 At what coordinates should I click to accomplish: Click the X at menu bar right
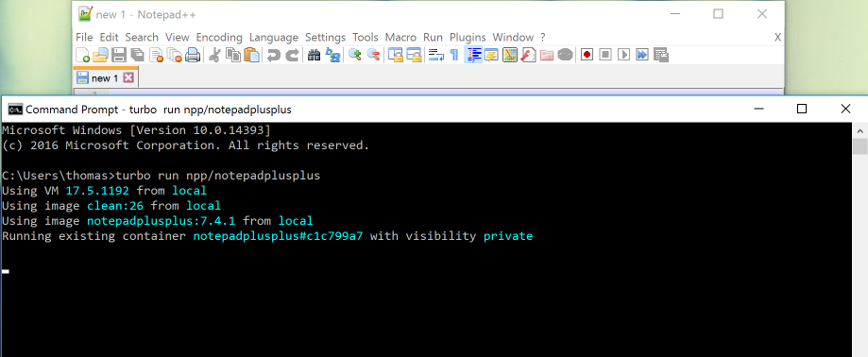tap(777, 37)
